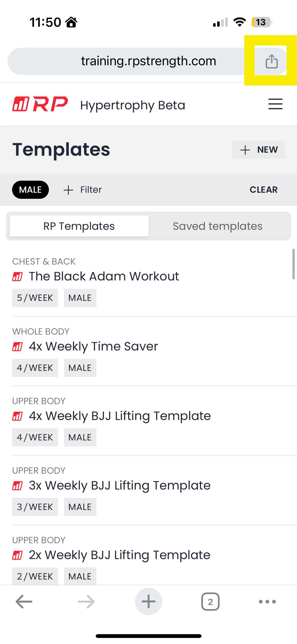Open the hamburger menu

point(275,104)
